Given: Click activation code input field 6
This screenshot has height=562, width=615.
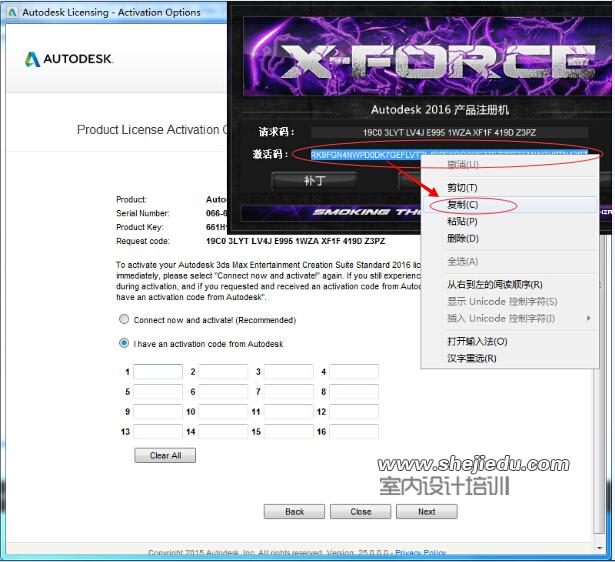Looking at the screenshot, I should click(223, 391).
